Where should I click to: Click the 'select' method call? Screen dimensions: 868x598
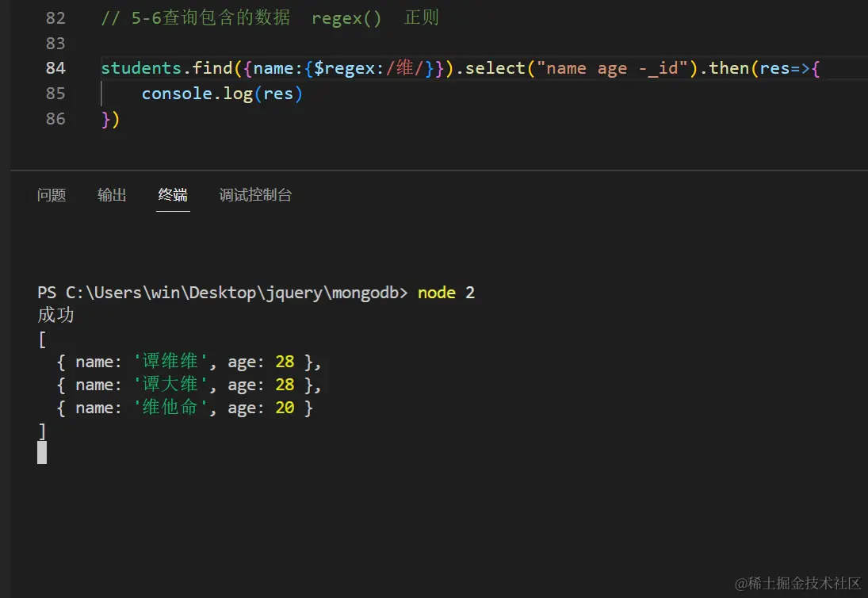pyautogui.click(x=495, y=68)
